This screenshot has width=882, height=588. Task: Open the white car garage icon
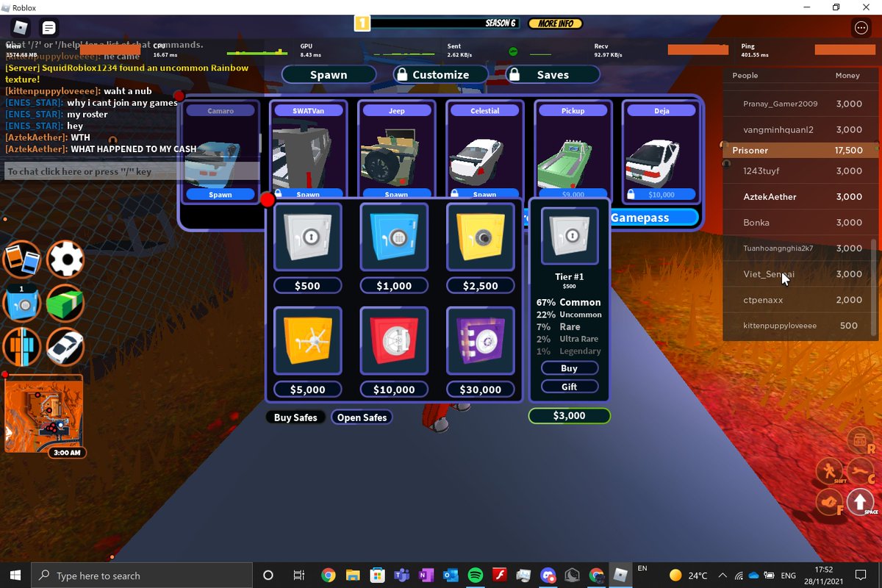[x=65, y=348]
